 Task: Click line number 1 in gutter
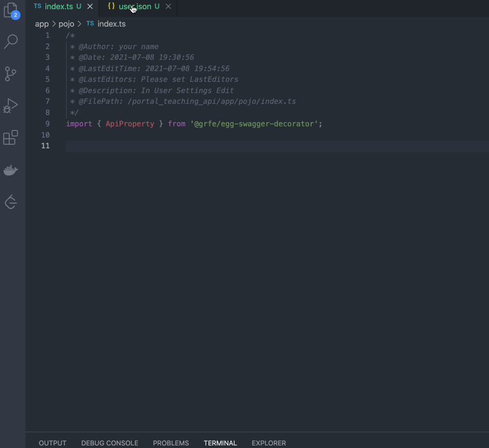click(48, 36)
